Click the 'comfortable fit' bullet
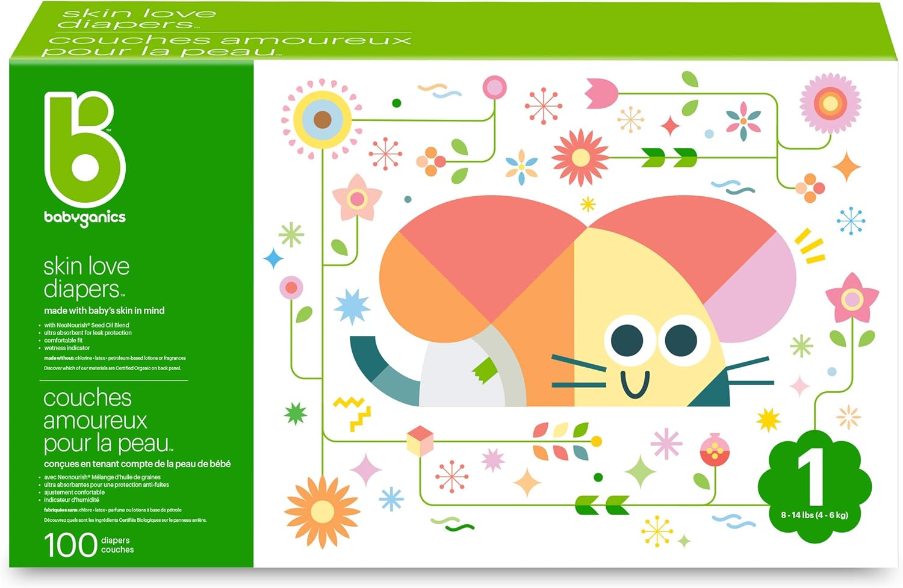Screen dimensions: 903x588 click(x=63, y=341)
